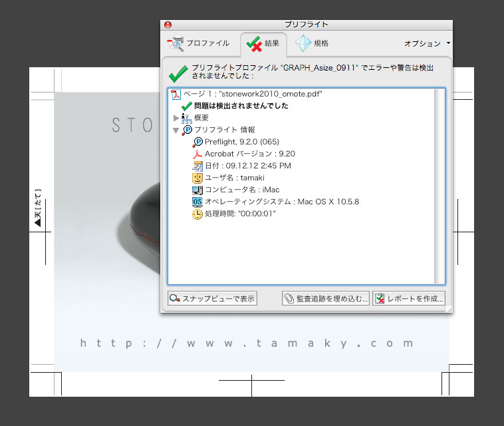The width and height of the screenshot is (504, 426).
Task: Click the processing time clock icon
Action: click(197, 214)
